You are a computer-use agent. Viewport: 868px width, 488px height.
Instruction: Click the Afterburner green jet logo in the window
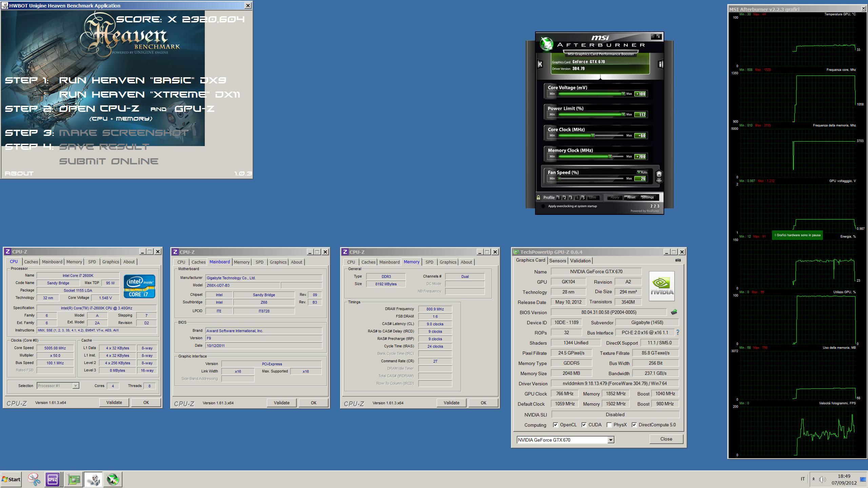(546, 44)
